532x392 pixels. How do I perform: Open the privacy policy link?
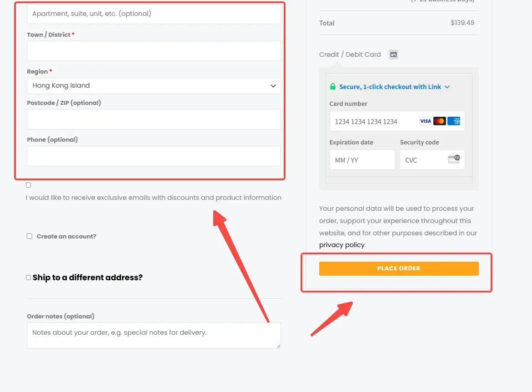[x=341, y=245]
